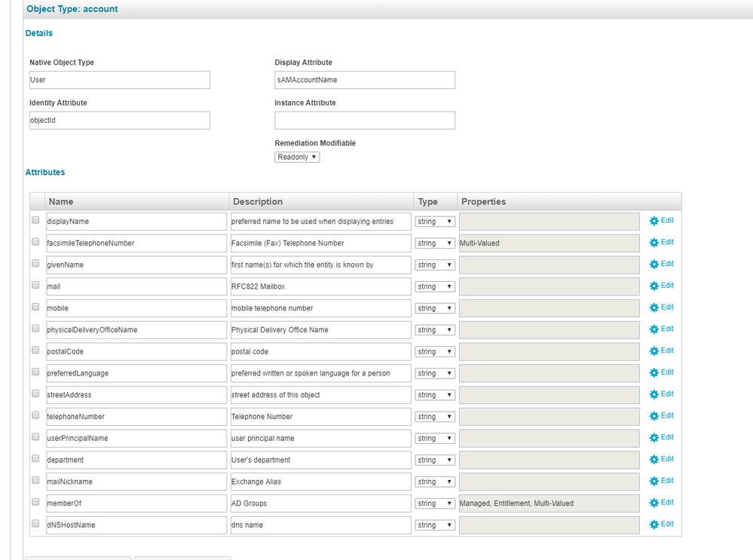
Task: Open the Remediation Modifiable Readonly dropdown
Action: pyautogui.click(x=297, y=157)
